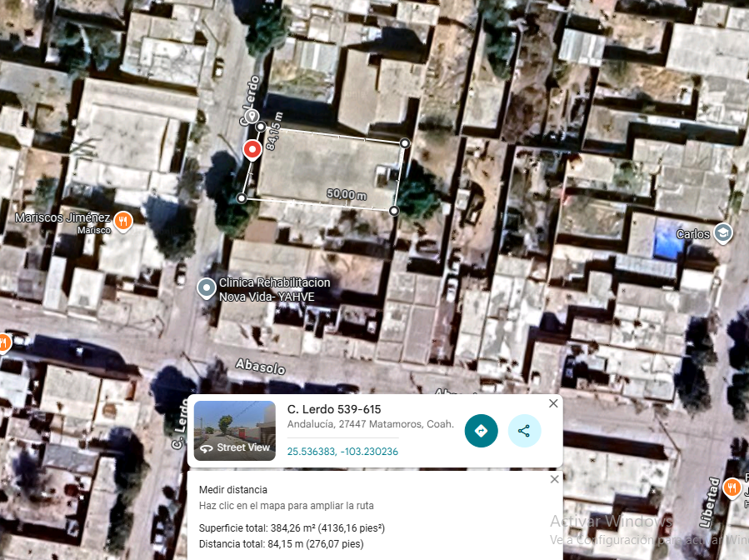This screenshot has height=560, width=749.
Task: Click the Carlos place label
Action: click(693, 234)
